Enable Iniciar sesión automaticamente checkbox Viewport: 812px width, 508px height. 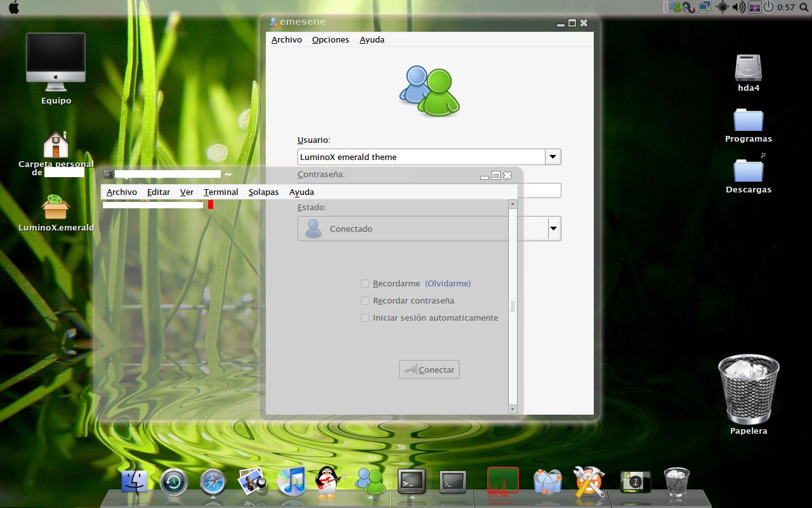pyautogui.click(x=365, y=317)
